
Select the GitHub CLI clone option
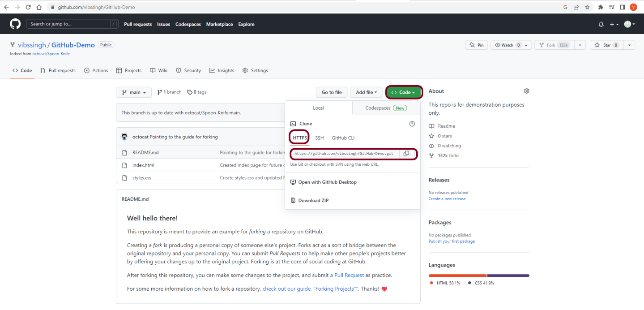tap(343, 138)
